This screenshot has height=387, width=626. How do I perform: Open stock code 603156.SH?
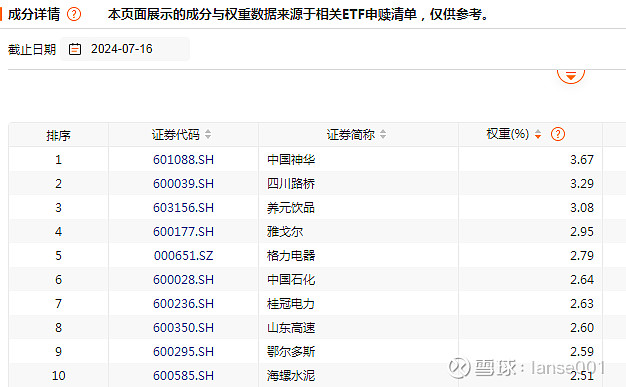point(183,208)
